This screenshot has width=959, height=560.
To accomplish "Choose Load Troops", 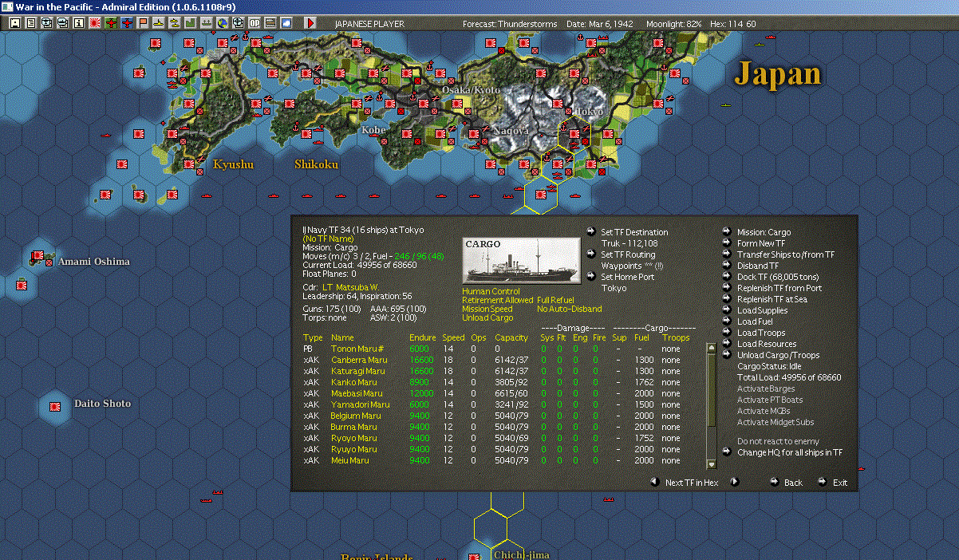I will pyautogui.click(x=761, y=333).
